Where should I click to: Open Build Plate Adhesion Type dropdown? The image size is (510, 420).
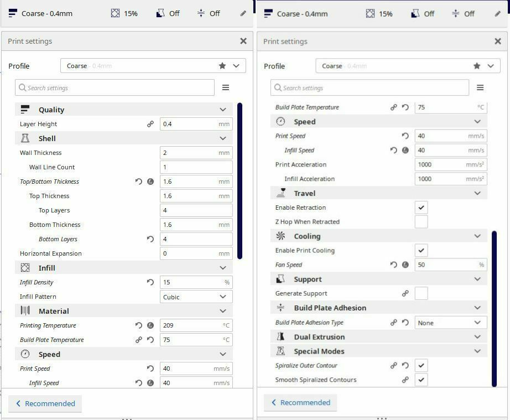450,323
